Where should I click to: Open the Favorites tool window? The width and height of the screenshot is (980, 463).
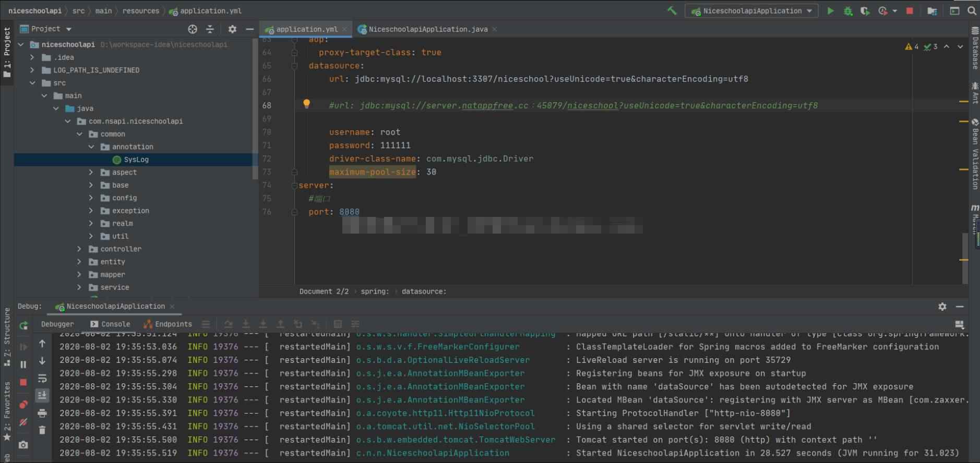tap(7, 411)
